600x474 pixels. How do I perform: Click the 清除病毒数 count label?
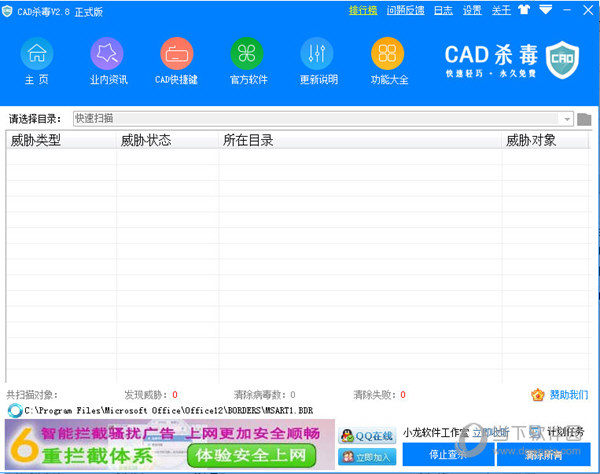click(x=264, y=395)
